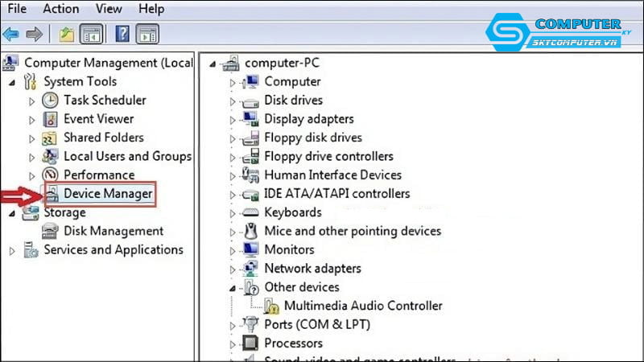Open the Action menu
644x362 pixels.
61,9
